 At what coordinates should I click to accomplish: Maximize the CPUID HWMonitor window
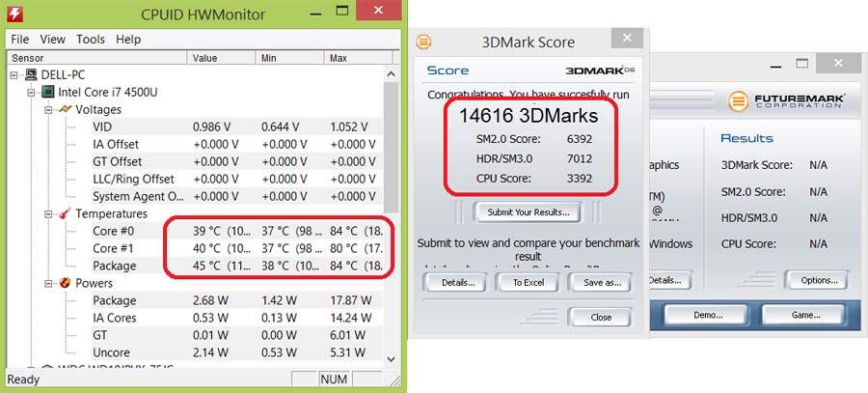(x=342, y=11)
